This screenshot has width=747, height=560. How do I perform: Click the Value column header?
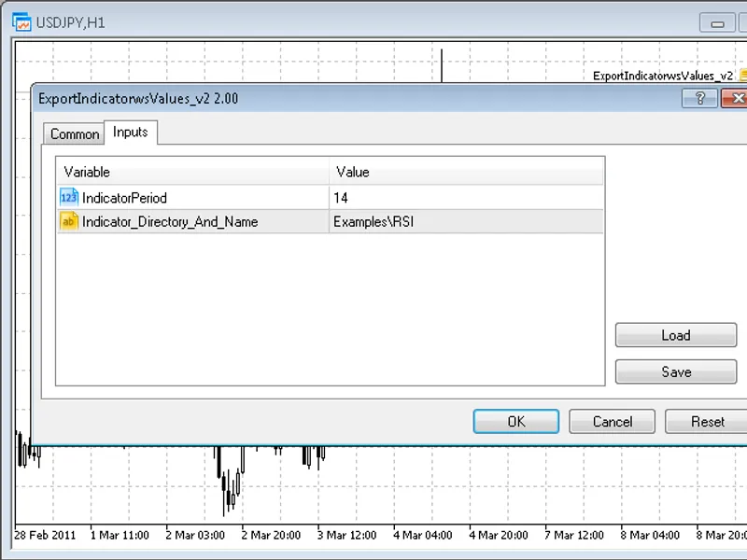click(466, 172)
